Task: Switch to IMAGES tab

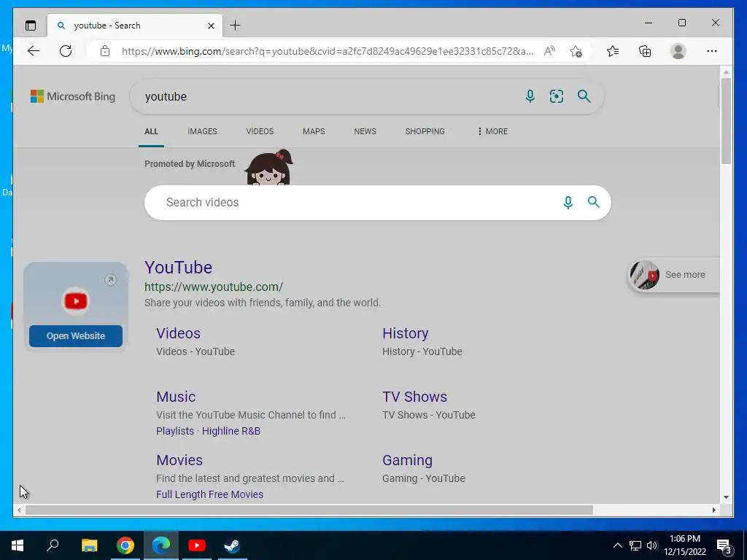Action: click(203, 131)
